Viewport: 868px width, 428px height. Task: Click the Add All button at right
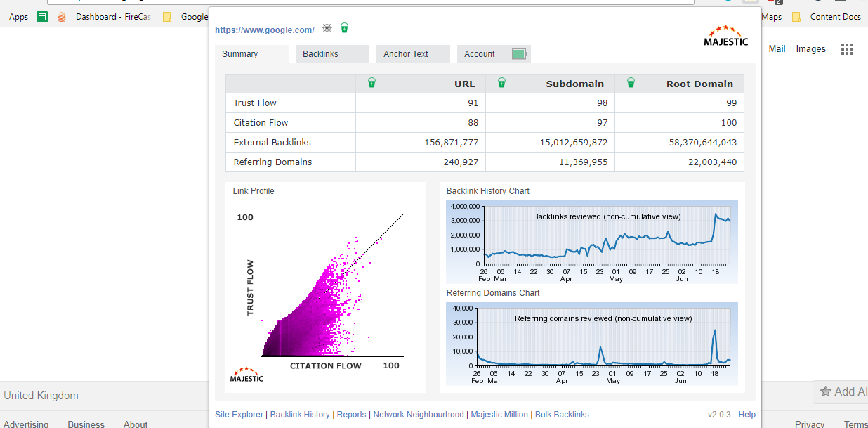(x=841, y=392)
